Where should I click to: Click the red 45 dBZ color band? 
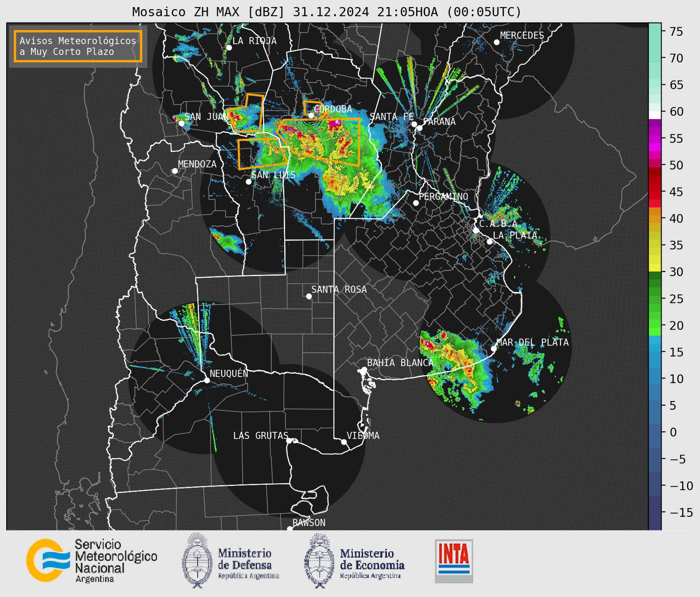point(655,192)
